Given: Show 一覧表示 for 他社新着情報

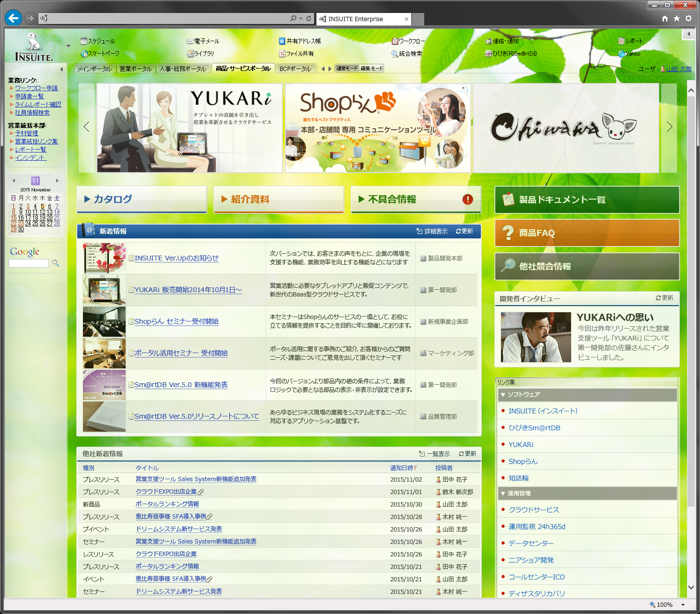Looking at the screenshot, I should (x=434, y=454).
